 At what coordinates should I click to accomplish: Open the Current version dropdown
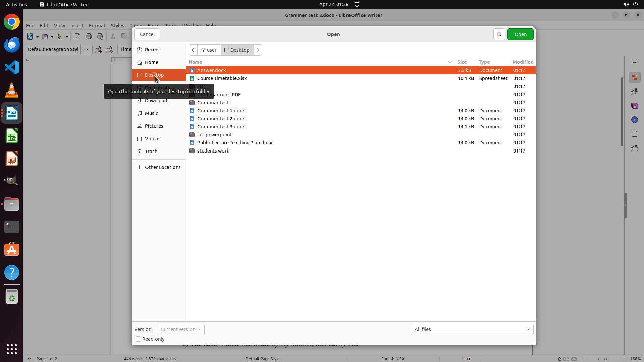(x=180, y=329)
